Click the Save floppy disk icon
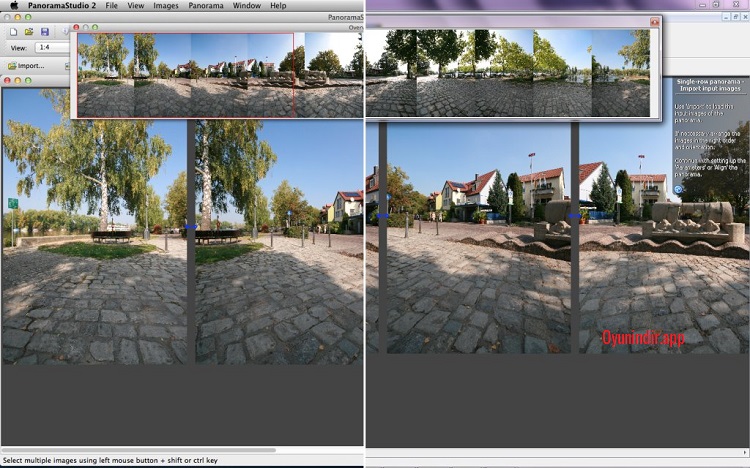The width and height of the screenshot is (750, 468). tap(45, 32)
